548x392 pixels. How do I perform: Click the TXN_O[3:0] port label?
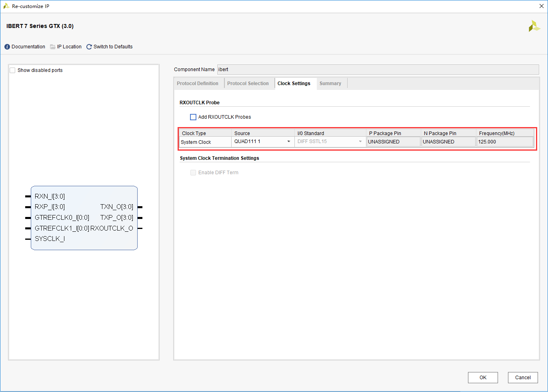click(x=117, y=207)
